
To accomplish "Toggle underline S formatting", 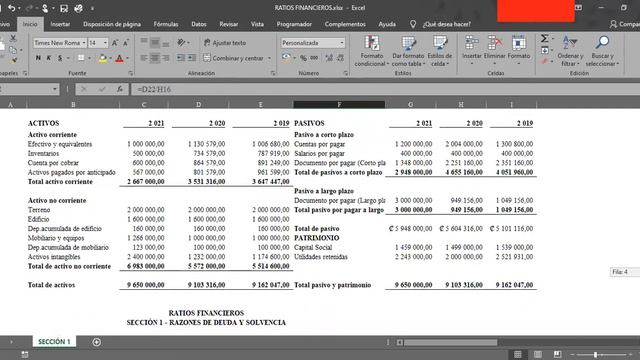I will pos(60,58).
